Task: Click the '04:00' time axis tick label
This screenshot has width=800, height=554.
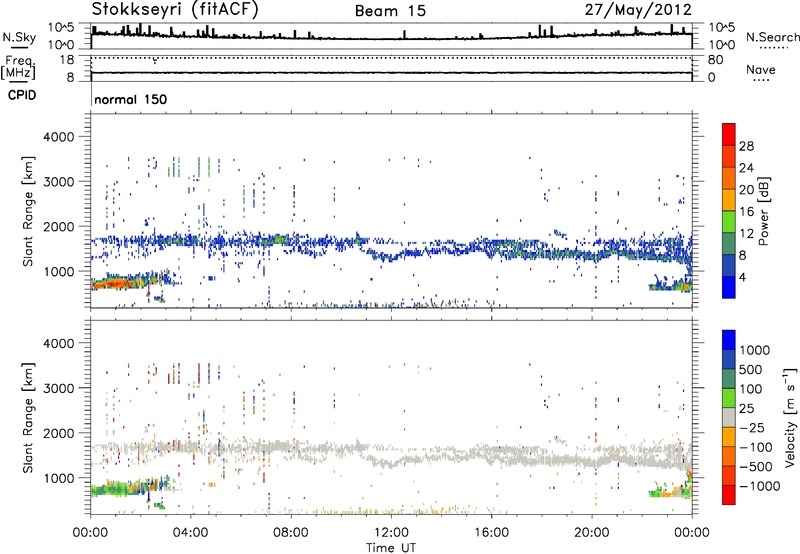Action: pos(191,533)
